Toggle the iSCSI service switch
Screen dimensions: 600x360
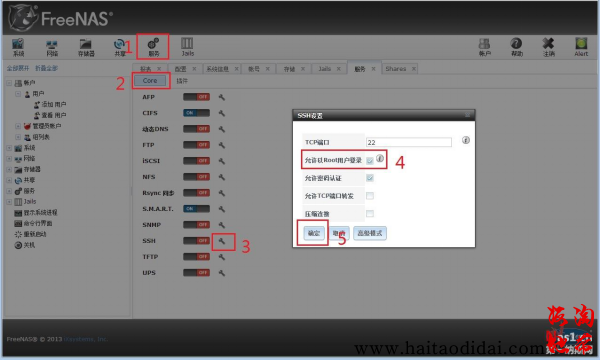pyautogui.click(x=196, y=161)
